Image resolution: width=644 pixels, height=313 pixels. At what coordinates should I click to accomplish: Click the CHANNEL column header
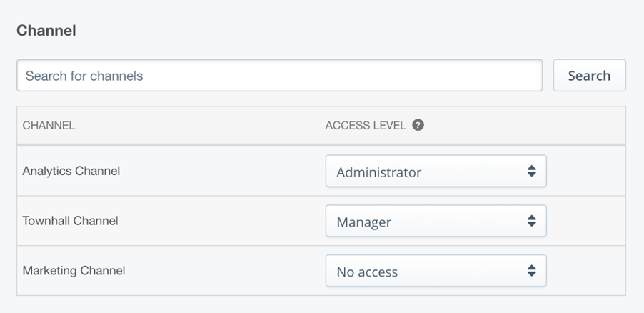[x=49, y=126]
